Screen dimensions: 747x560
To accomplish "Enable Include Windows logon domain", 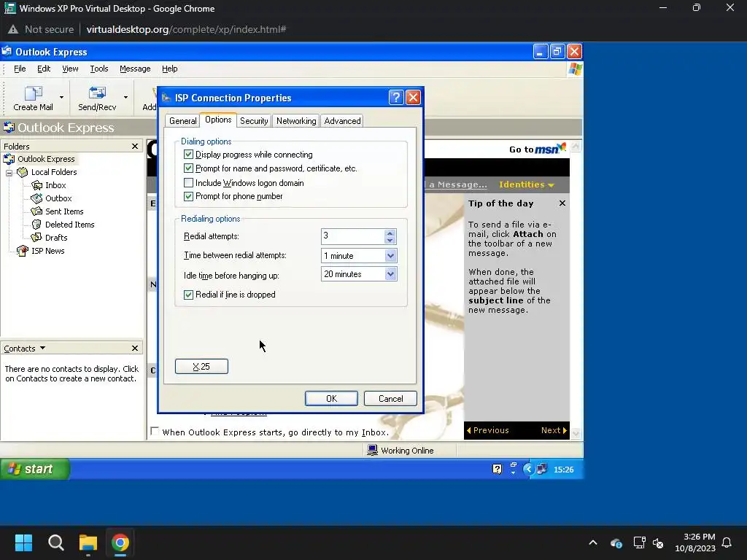I will click(188, 182).
